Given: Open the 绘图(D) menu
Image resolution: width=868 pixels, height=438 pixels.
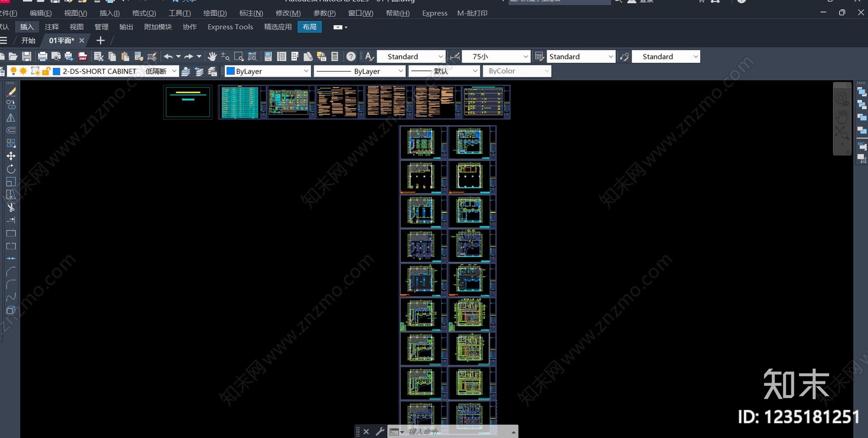Looking at the screenshot, I should click(215, 13).
